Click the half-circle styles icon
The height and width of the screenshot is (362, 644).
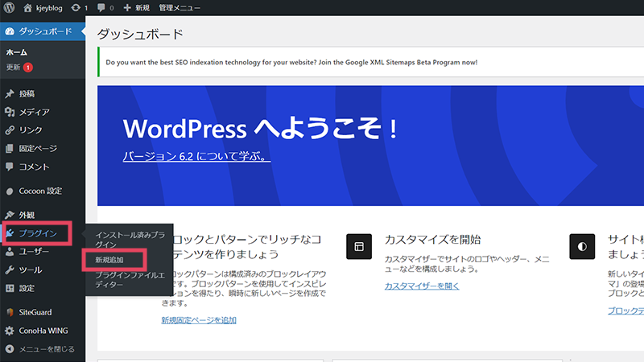[x=582, y=246]
